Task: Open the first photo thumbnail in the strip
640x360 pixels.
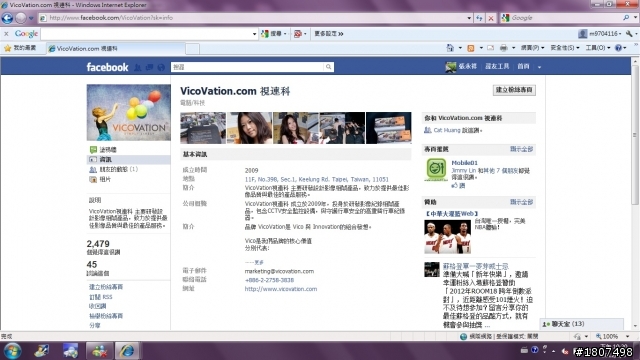Action: pyautogui.click(x=203, y=128)
